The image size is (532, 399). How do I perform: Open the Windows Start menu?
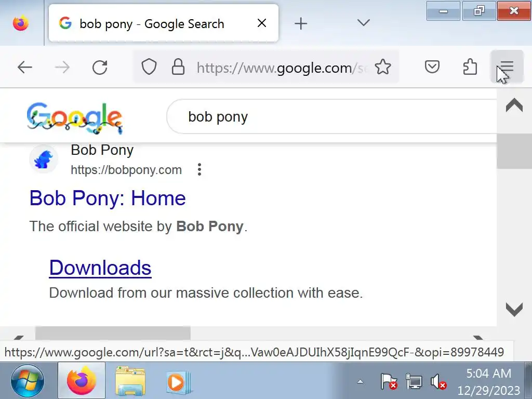pos(28,381)
